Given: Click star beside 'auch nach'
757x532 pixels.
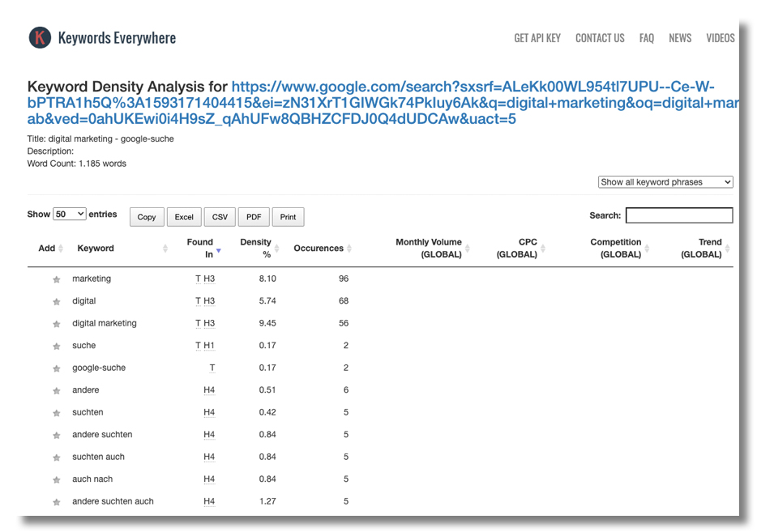Looking at the screenshot, I should [57, 480].
